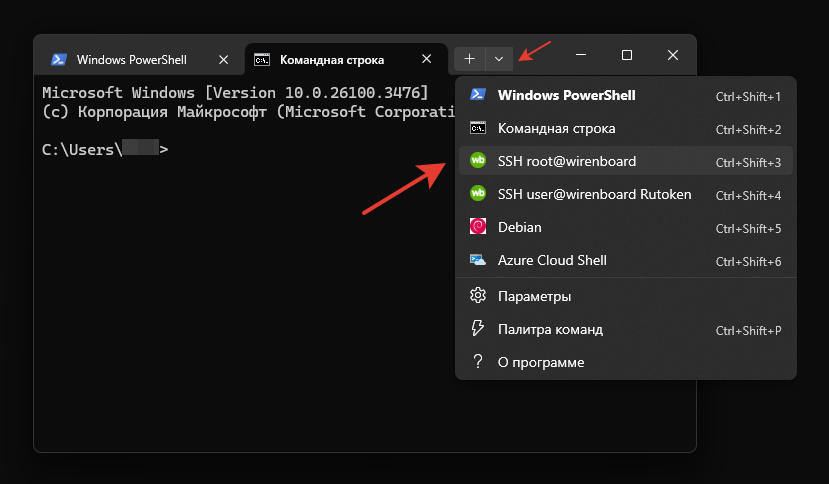This screenshot has width=829, height=484.
Task: Expand the new tab profiles dropdown chevron
Action: 499,59
